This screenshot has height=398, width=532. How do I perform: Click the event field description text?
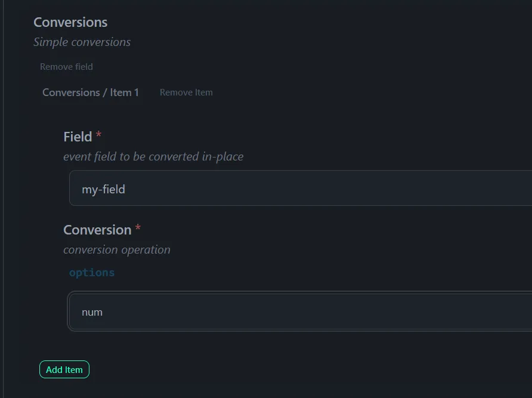point(153,156)
